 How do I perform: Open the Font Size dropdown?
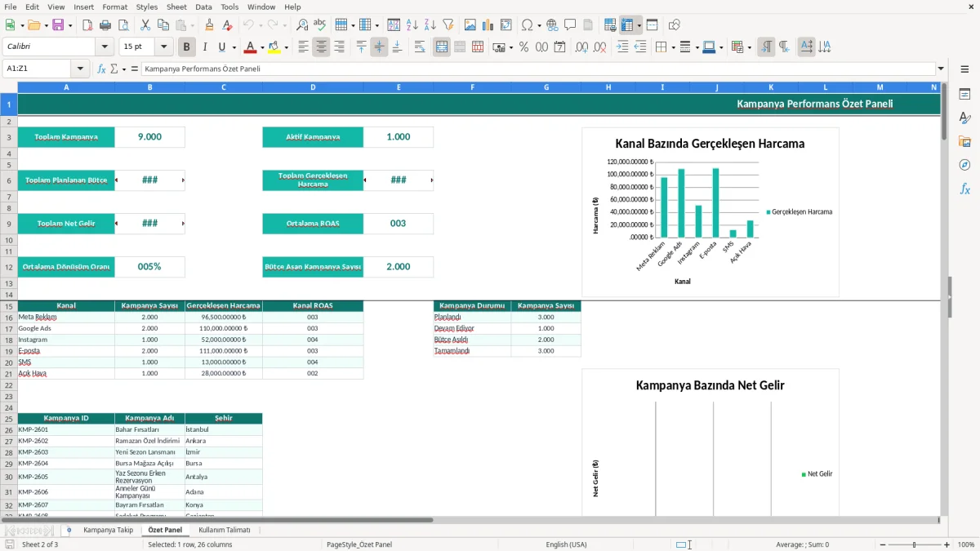(164, 47)
